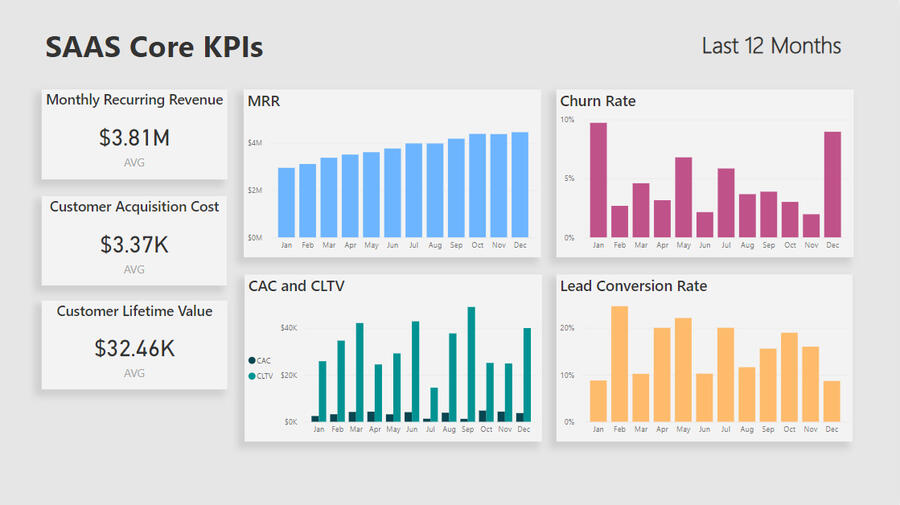Click the MRR chart title
The image size is (900, 505).
point(263,101)
